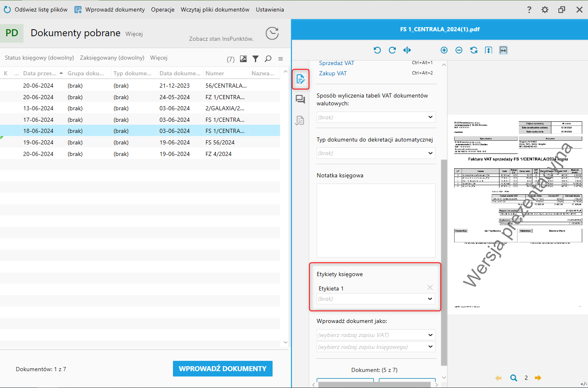The height and width of the screenshot is (388, 588).
Task: Go to next PDF page arrow
Action: tap(538, 378)
